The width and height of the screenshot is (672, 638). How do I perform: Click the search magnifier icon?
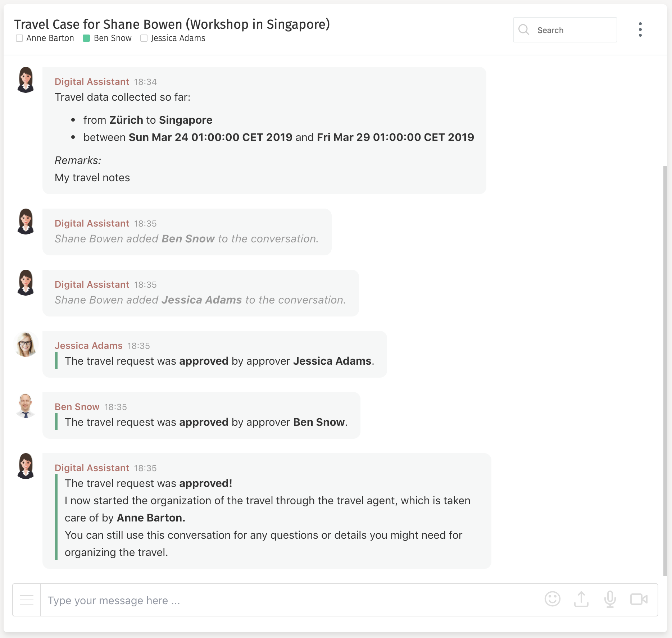tap(524, 30)
